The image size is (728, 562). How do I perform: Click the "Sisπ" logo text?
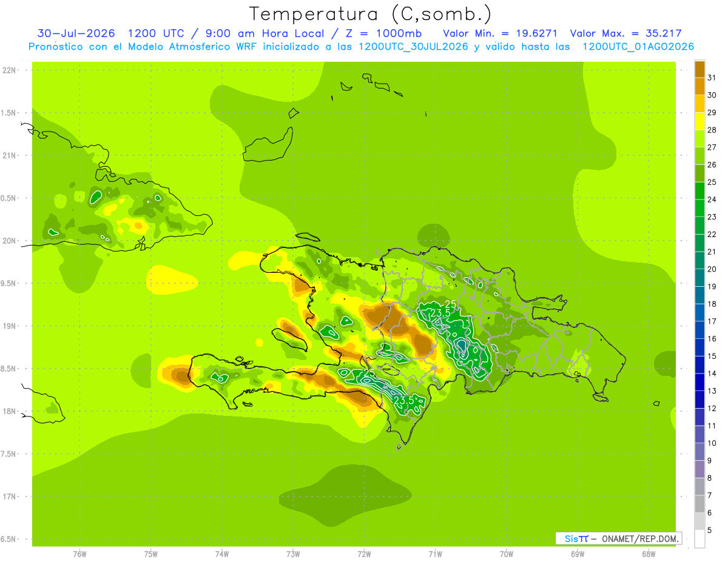(x=576, y=538)
